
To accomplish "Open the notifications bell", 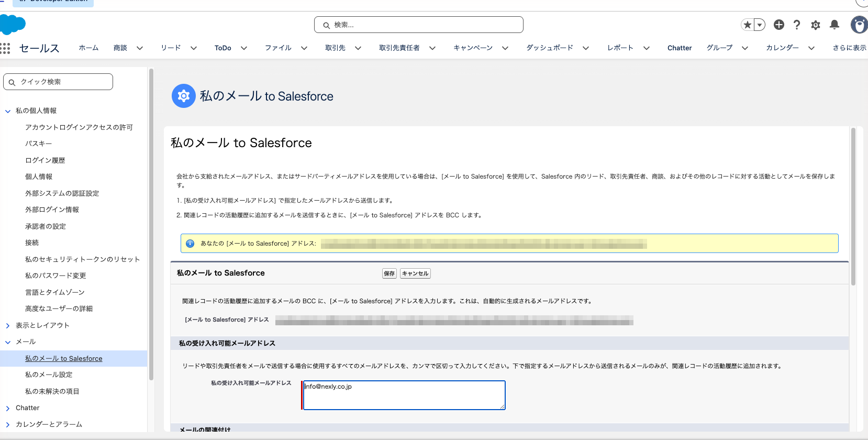I will [x=834, y=25].
